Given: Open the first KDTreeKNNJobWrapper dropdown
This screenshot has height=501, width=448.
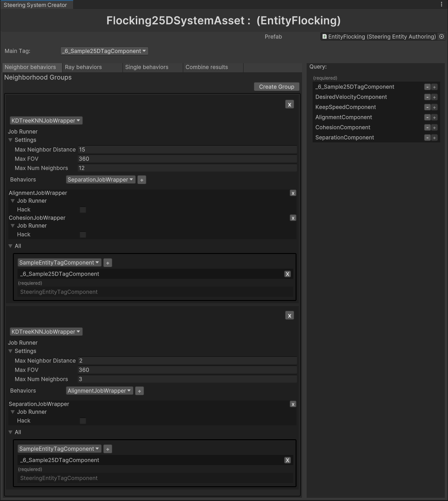Looking at the screenshot, I should [46, 121].
